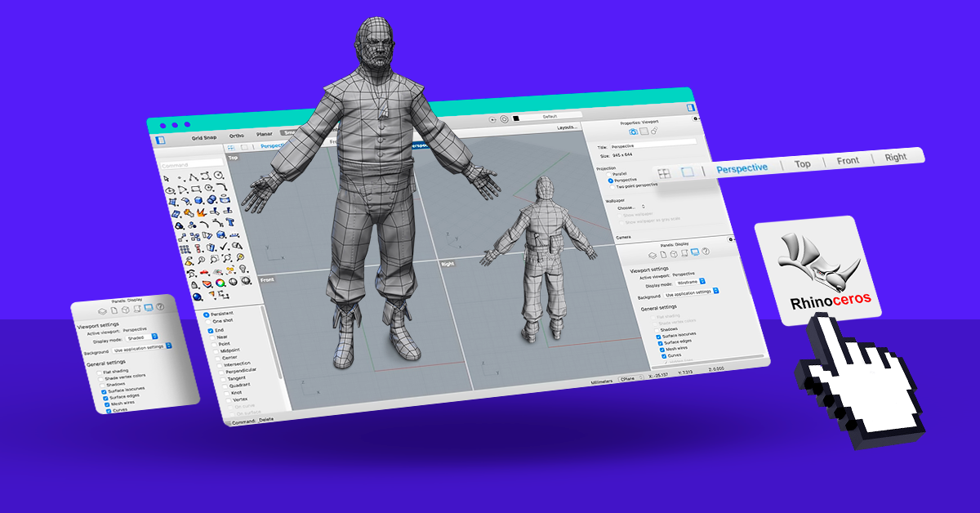980x513 pixels.
Task: Select the Parallel projection radio button
Action: pyautogui.click(x=609, y=174)
